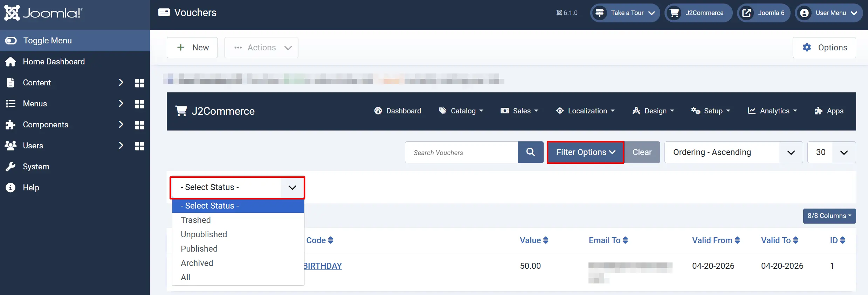
Task: Click the Components sidebar item
Action: [46, 125]
